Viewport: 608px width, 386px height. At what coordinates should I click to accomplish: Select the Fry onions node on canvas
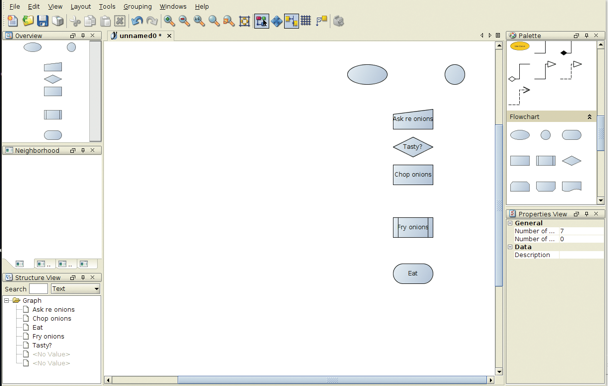pyautogui.click(x=413, y=227)
